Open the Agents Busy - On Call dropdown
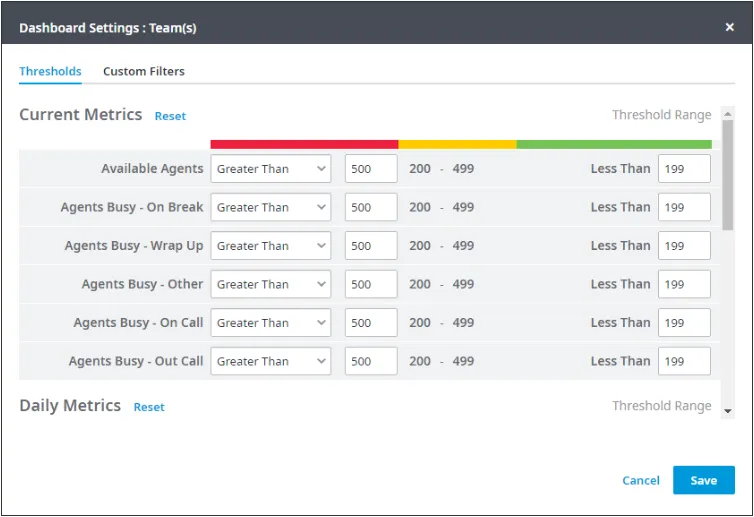 [271, 323]
